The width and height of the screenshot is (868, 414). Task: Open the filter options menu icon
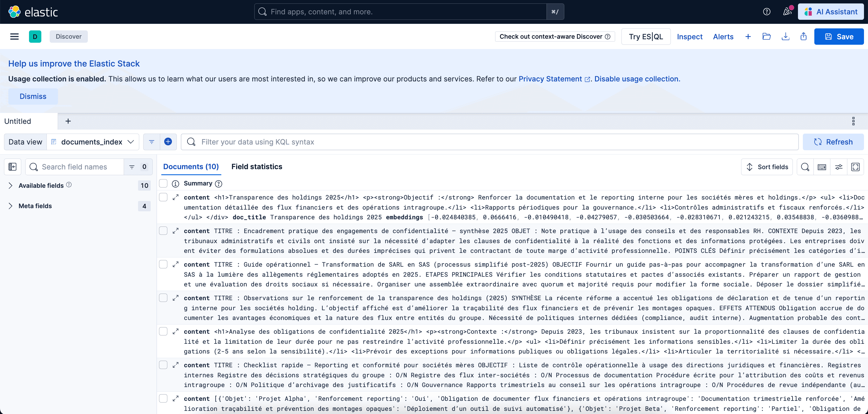[152, 142]
